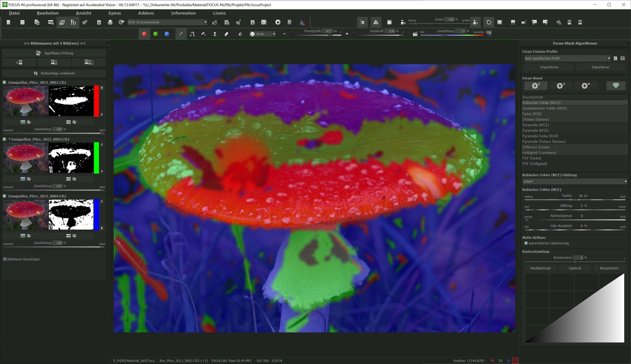This screenshot has height=364, width=631.
Task: Toggle checkbox for Emsquellen_Pilze_2013_0001.CR2
Action: [x=5, y=82]
